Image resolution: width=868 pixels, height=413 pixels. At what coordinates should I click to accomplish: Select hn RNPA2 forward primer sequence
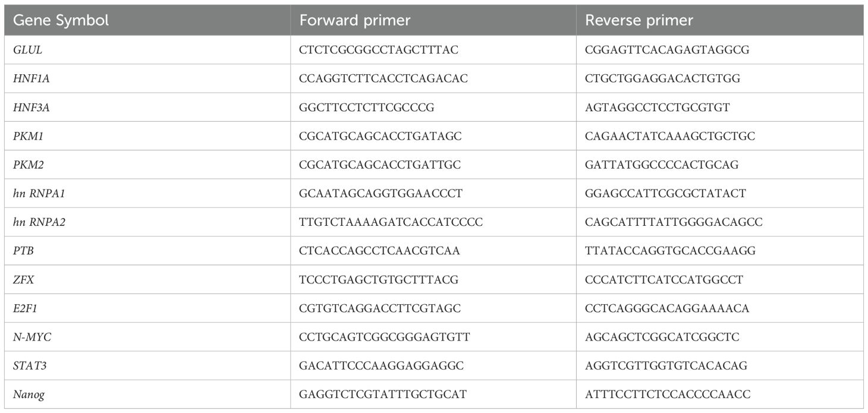tap(391, 222)
